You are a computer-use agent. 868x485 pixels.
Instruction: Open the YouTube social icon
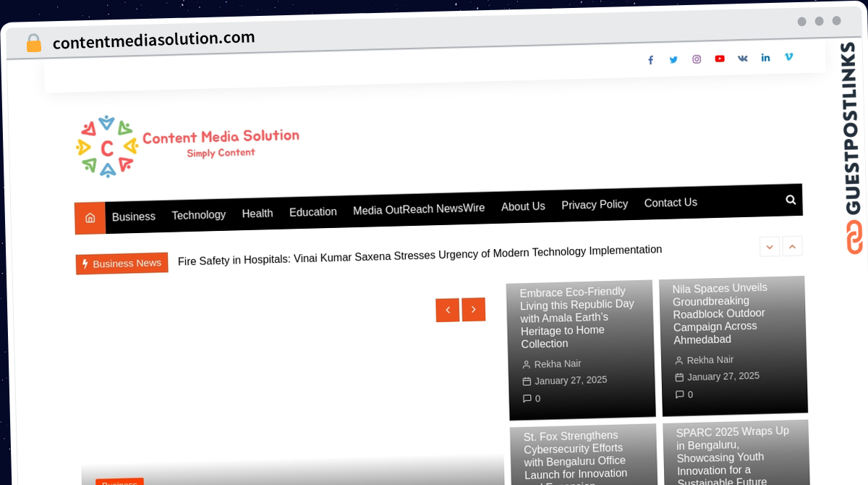pos(720,59)
